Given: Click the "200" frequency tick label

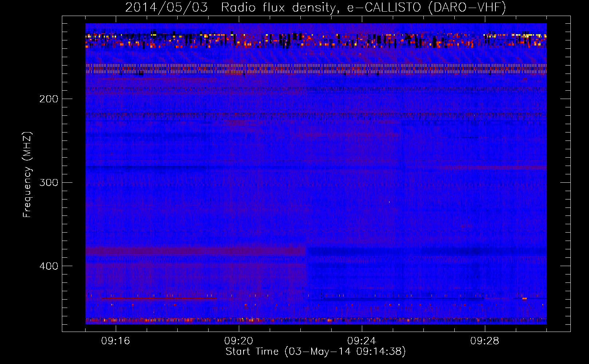Looking at the screenshot, I should 49,99.
